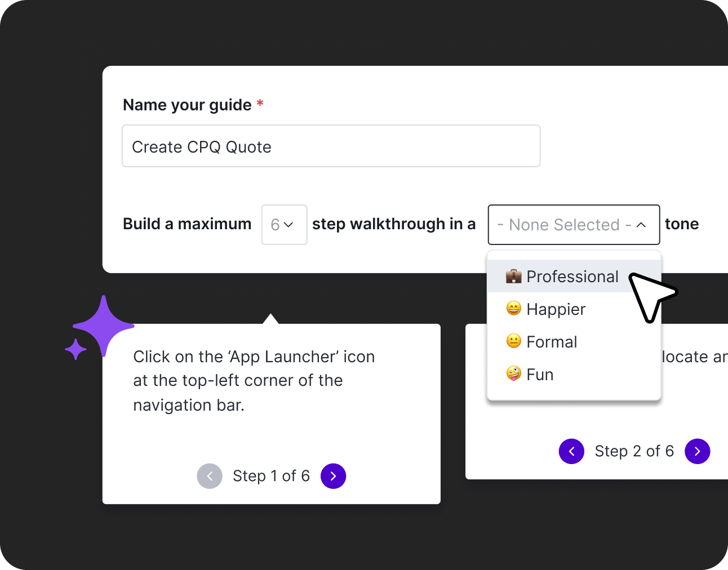Click the grinning emoji beside Happier
The image size is (728, 570).
point(513,309)
